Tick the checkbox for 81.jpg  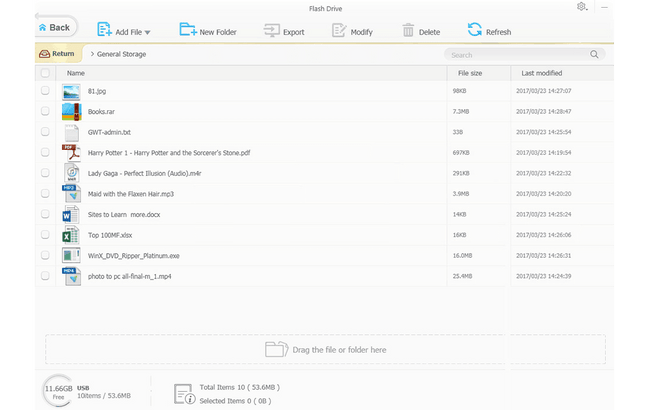[45, 91]
